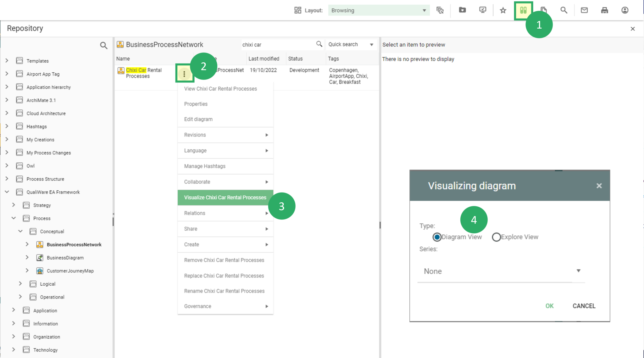Click the envelope mail icon
Viewport: 644px width, 358px height.
[584, 10]
